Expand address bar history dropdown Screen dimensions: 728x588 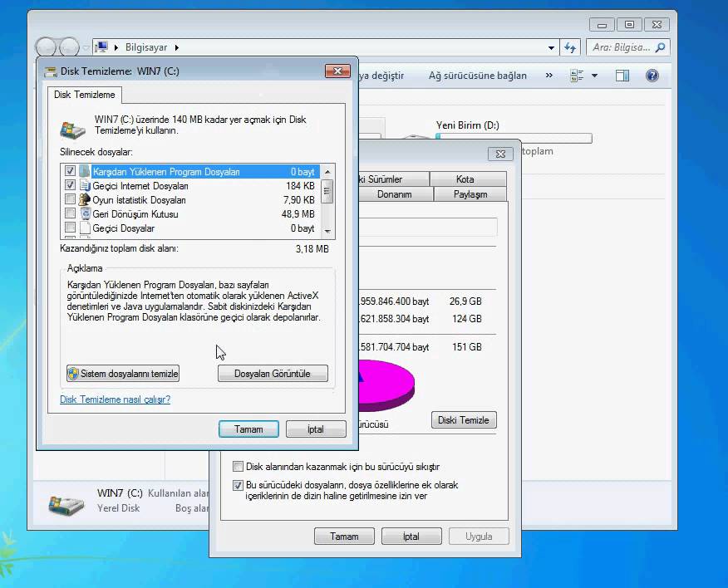click(551, 47)
